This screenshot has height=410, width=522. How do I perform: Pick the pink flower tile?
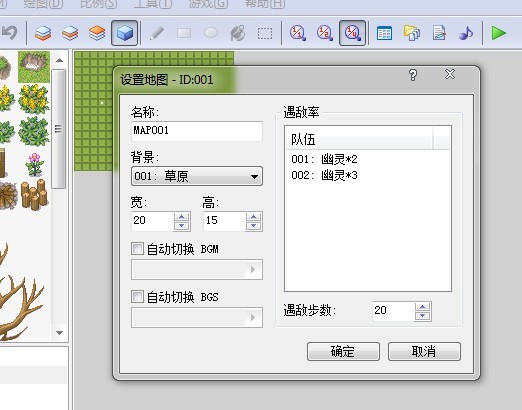pos(34,164)
